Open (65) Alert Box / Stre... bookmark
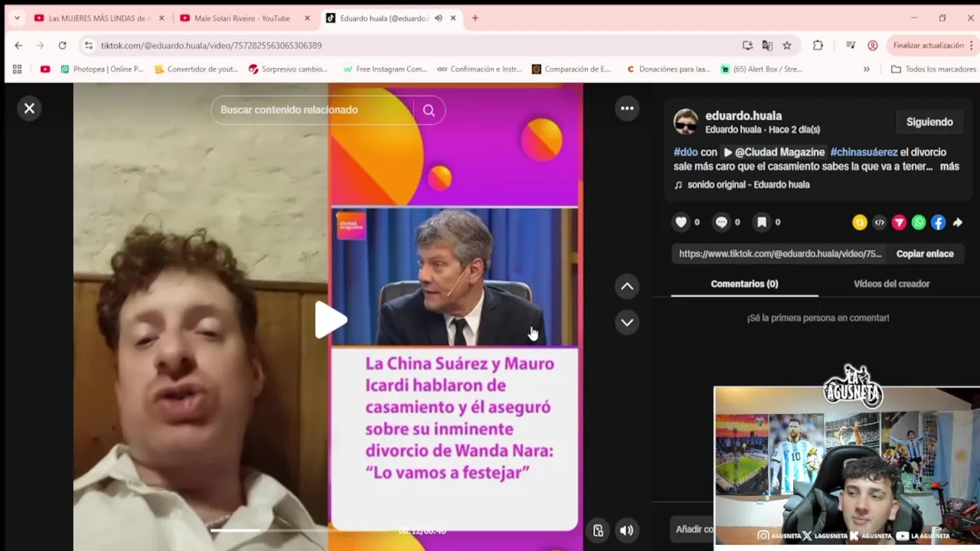 [x=761, y=69]
